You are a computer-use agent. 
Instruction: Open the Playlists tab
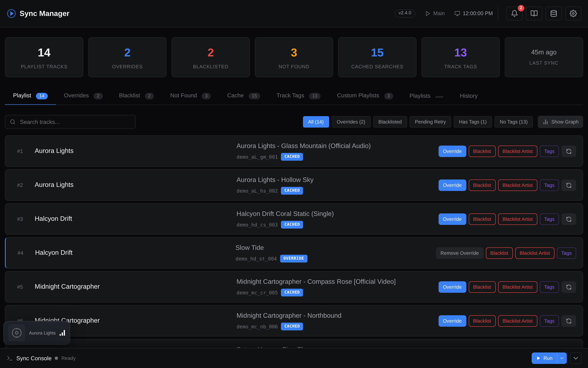point(427,96)
